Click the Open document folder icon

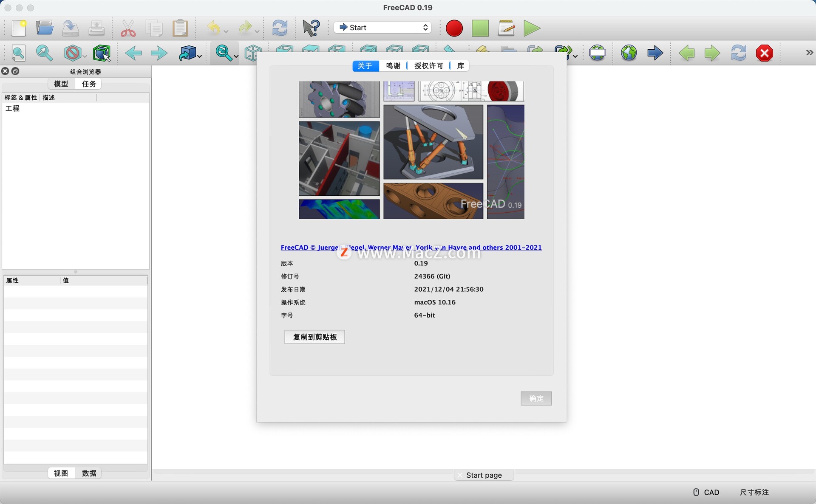(x=45, y=28)
